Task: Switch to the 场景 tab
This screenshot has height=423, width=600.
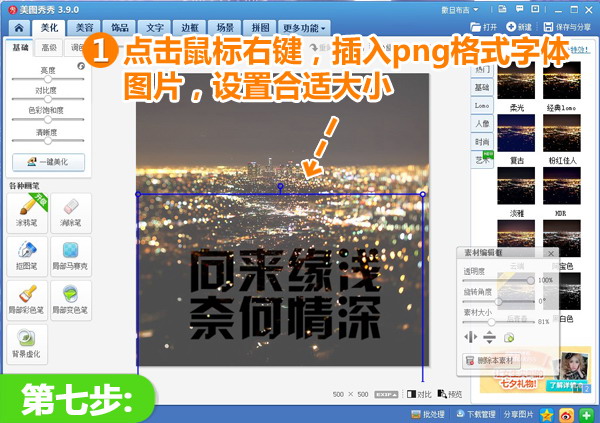Action: pos(225,28)
